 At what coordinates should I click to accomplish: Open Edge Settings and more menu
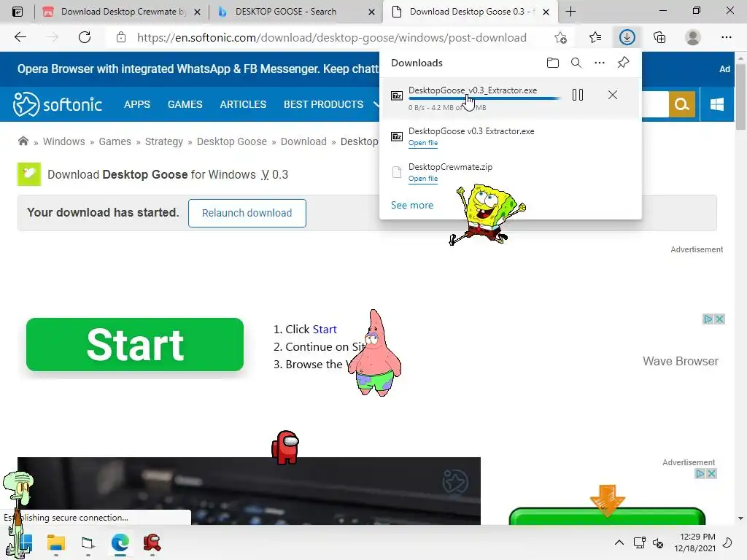[726, 37]
